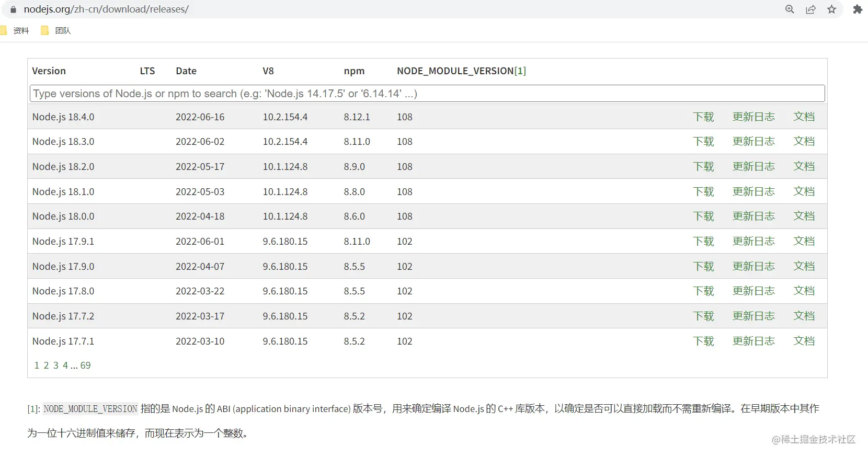Click the Version column header
This screenshot has width=868, height=457.
coord(49,71)
